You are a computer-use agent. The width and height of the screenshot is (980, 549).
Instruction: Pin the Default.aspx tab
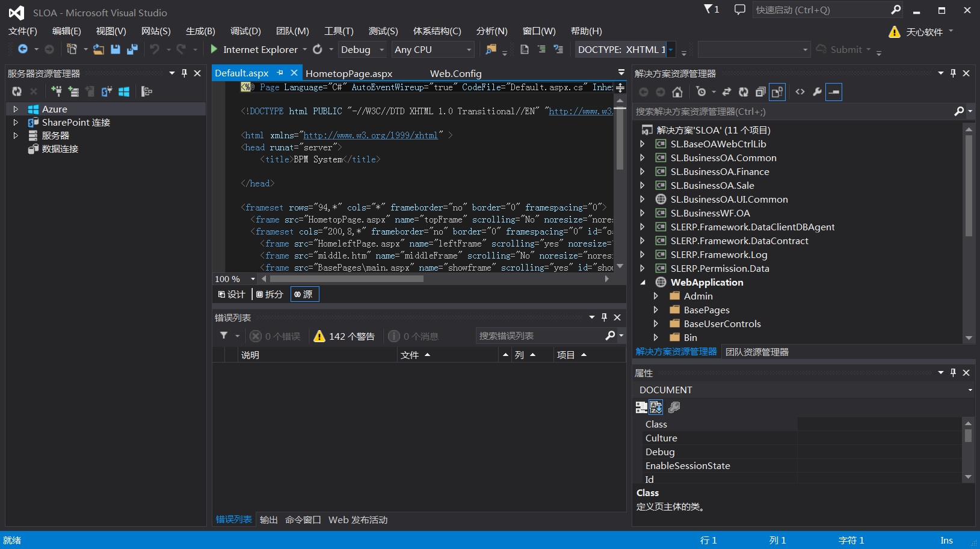tap(280, 73)
